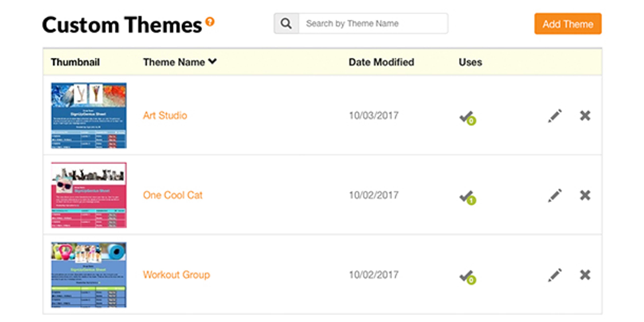Viewport: 644px width, 322px height.
Task: Click the orange help question mark icon
Action: (210, 21)
